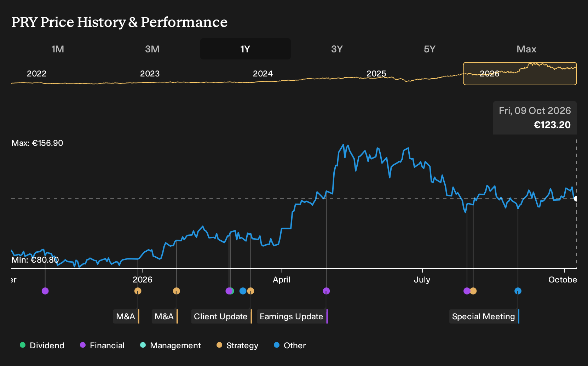
Task: Click orange marker above Client Update label
Action: click(x=250, y=291)
